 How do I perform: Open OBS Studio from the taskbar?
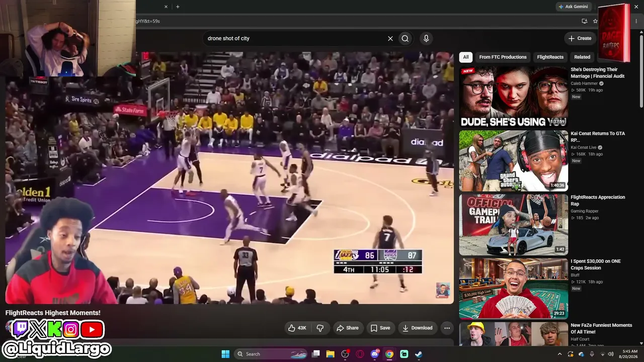coord(345,354)
